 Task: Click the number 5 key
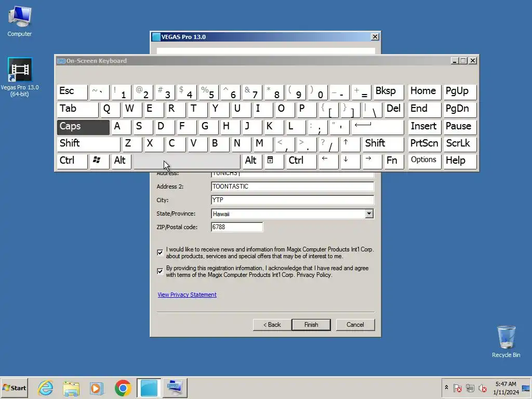coord(208,92)
